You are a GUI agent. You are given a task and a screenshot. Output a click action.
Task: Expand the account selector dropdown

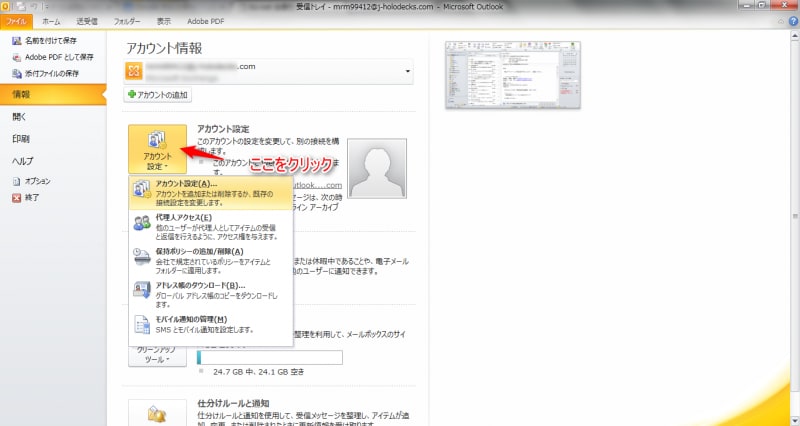point(408,71)
